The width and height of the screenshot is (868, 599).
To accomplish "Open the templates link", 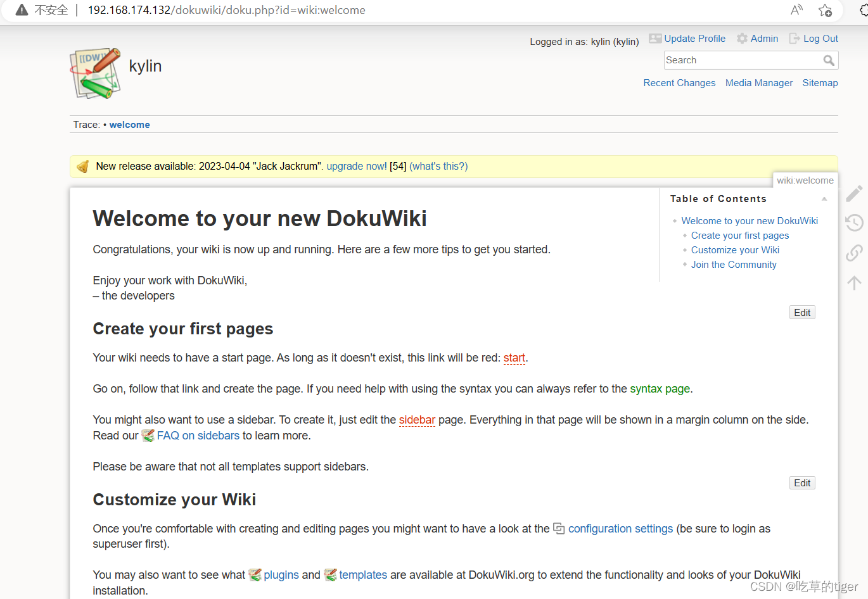I will point(363,575).
